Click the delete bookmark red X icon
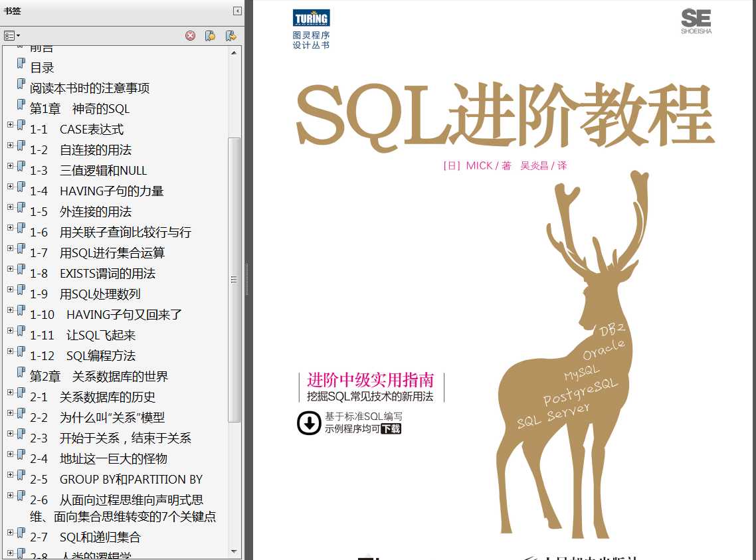This screenshot has height=560, width=756. [x=191, y=36]
